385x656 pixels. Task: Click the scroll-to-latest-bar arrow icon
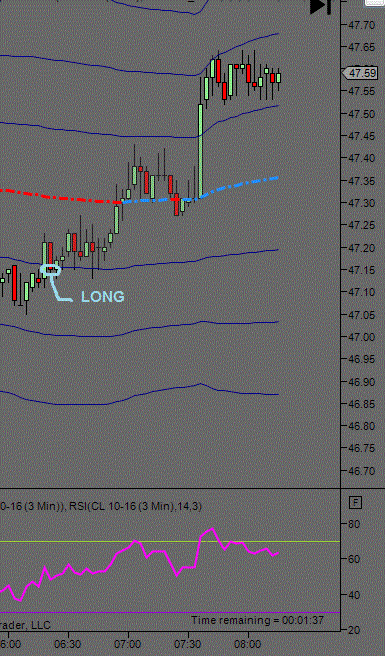(x=321, y=6)
